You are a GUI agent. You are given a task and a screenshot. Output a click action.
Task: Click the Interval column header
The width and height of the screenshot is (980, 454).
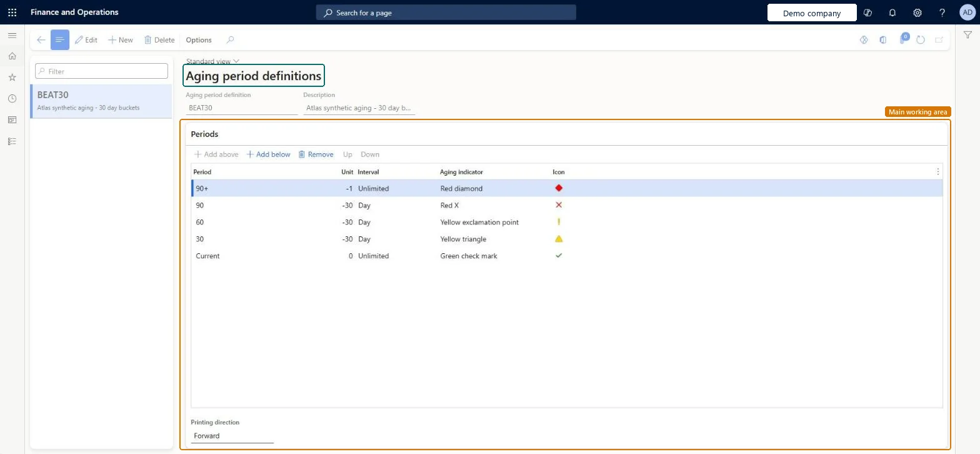[368, 172]
